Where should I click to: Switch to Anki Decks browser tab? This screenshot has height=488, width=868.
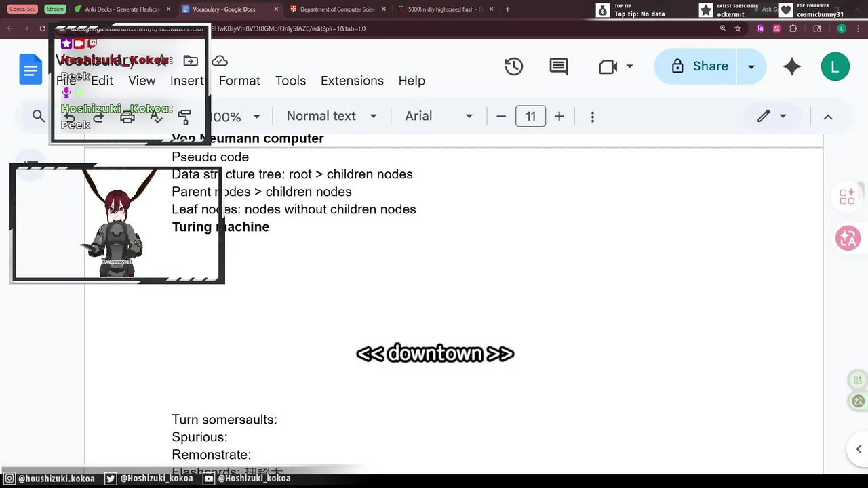122,9
